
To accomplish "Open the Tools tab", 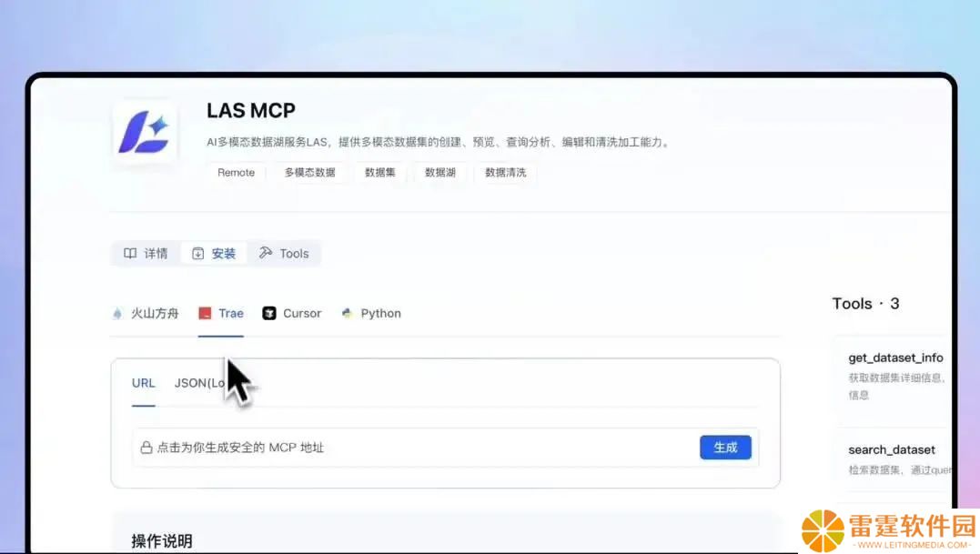I will coord(285,253).
